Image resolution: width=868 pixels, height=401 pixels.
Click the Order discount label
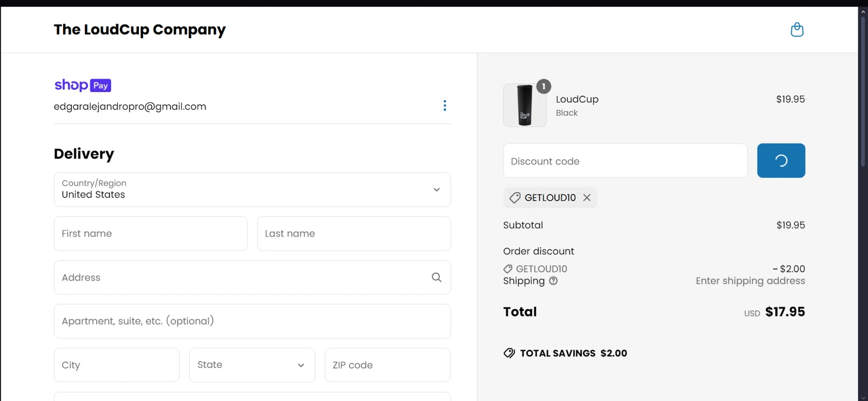[x=539, y=251]
